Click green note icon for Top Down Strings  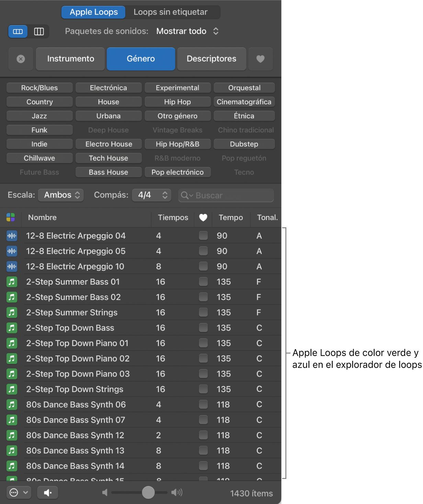[x=12, y=389]
